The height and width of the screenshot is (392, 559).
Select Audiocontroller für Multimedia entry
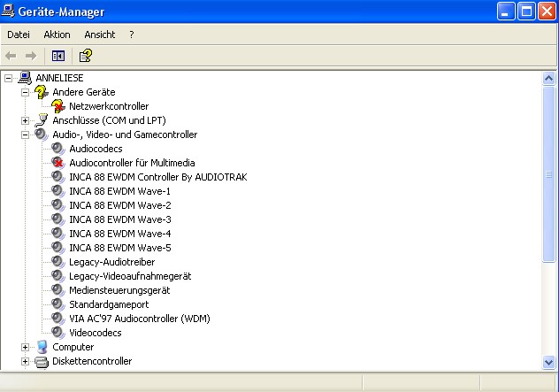click(132, 163)
